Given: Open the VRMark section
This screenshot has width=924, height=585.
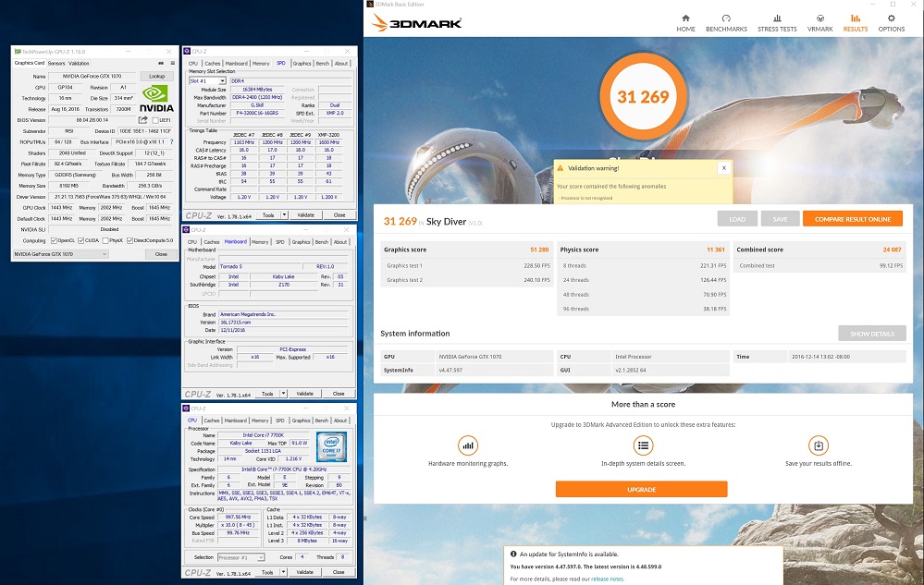Looking at the screenshot, I should tap(819, 22).
